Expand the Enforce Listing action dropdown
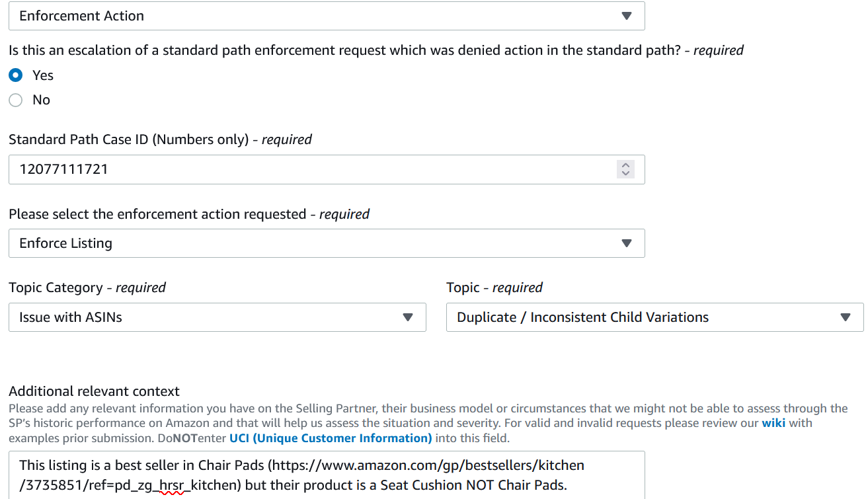868x499 pixels. 317,243
